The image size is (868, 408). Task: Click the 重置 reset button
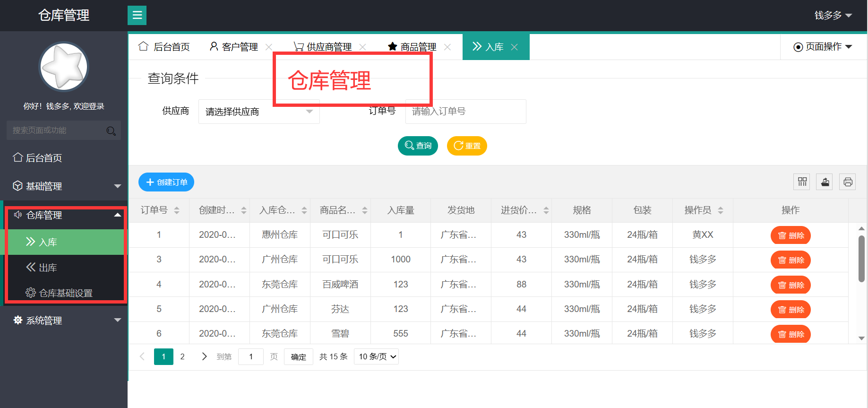tap(467, 146)
